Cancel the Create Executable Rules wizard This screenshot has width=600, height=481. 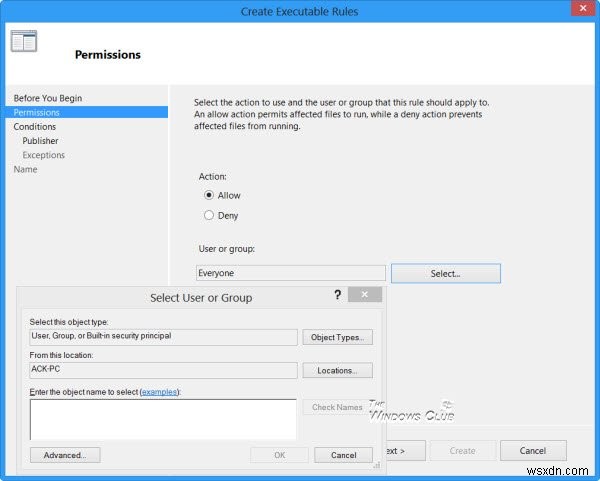coord(533,451)
